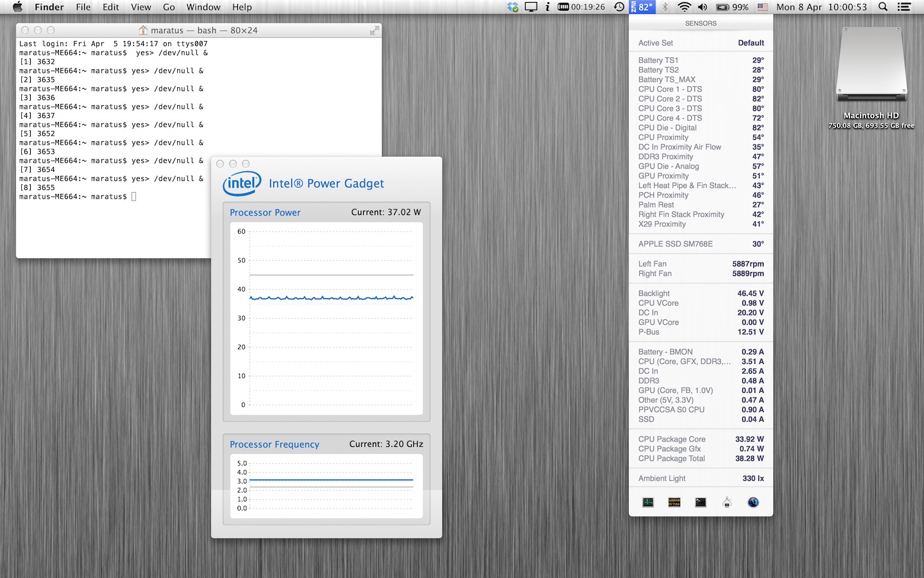Click the Processor Power graph area

pos(327,319)
